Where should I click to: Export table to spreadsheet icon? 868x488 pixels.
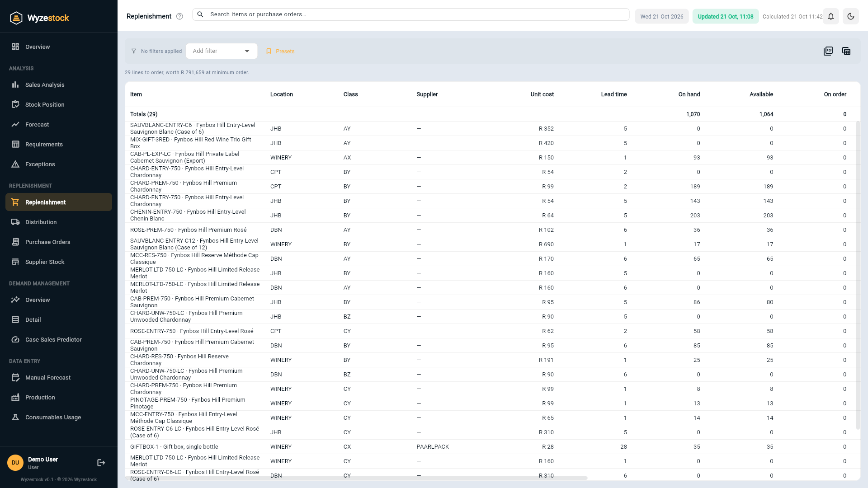pos(846,51)
